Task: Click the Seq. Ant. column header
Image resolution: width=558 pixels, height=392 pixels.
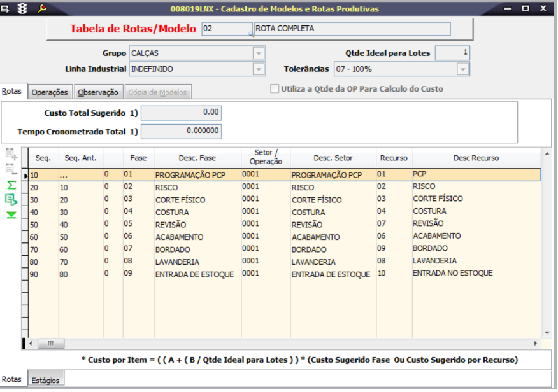Action: click(81, 158)
